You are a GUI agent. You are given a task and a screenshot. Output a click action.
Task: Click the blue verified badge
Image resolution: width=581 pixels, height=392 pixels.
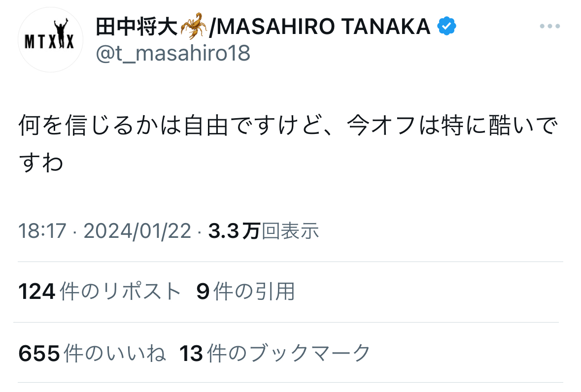446,26
